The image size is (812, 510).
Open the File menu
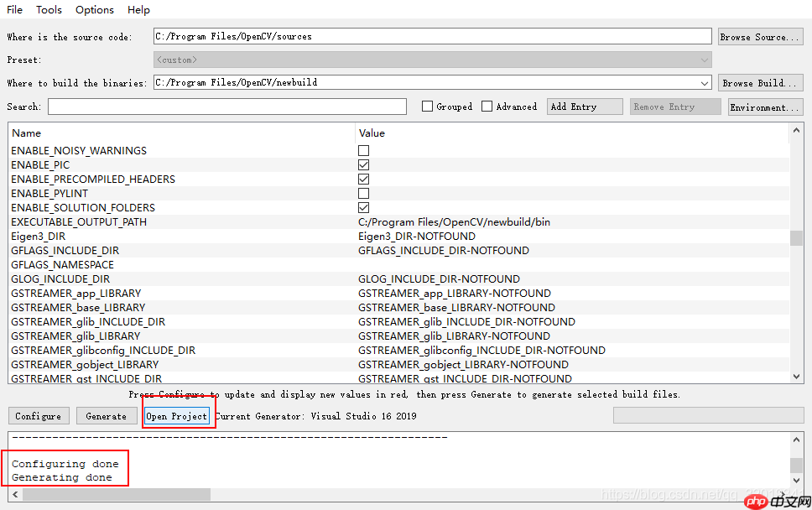pos(14,9)
